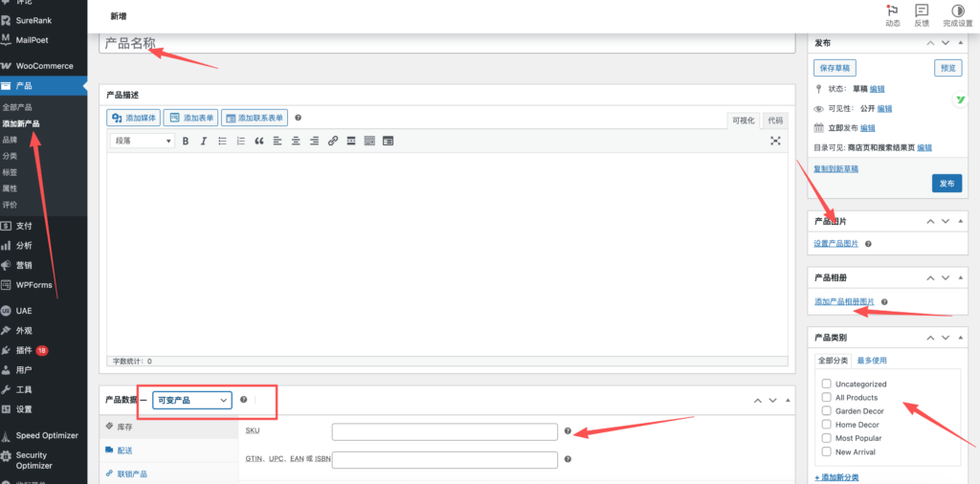Check the Garden Decor category
This screenshot has height=484, width=980.
(827, 411)
